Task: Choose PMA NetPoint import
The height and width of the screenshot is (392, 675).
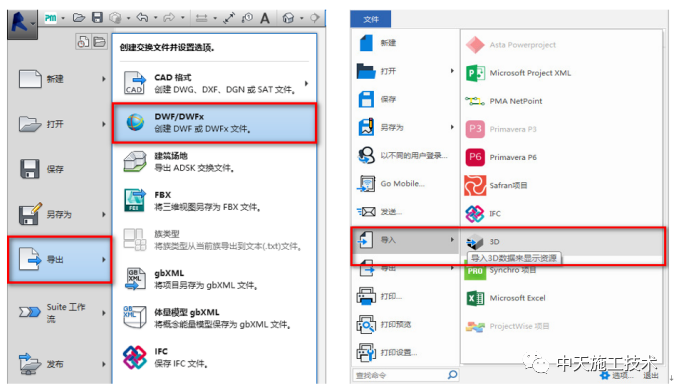Action: click(x=561, y=101)
